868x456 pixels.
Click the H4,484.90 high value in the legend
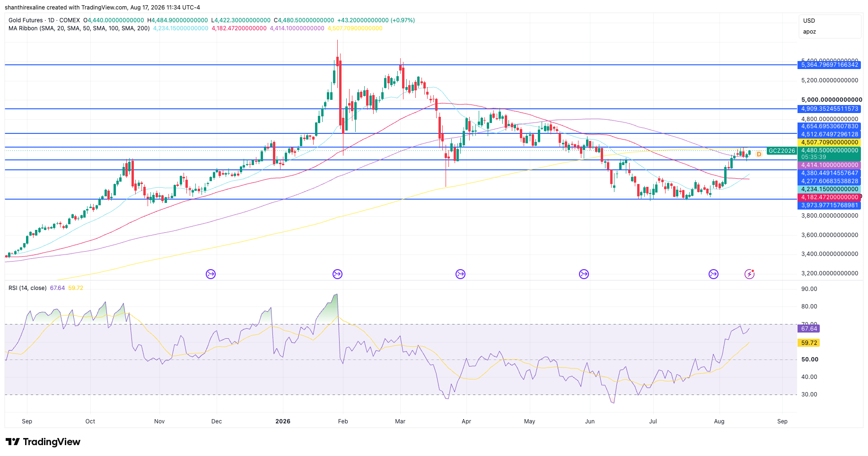pos(177,20)
